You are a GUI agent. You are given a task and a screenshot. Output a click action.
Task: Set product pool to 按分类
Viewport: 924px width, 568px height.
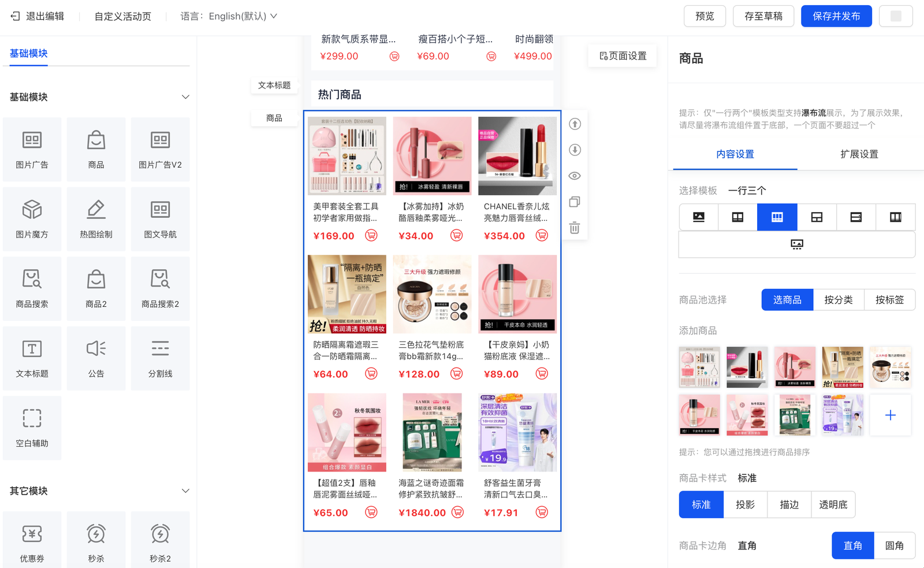(838, 300)
